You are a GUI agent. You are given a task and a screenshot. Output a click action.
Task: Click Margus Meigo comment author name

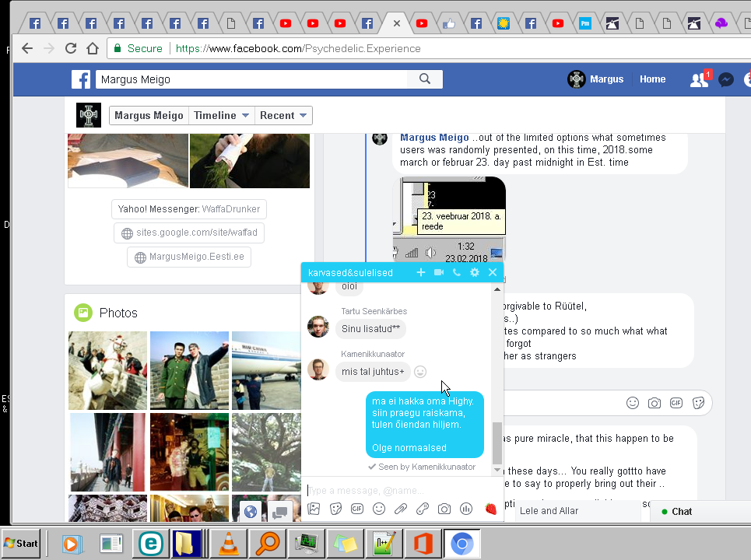click(x=434, y=138)
